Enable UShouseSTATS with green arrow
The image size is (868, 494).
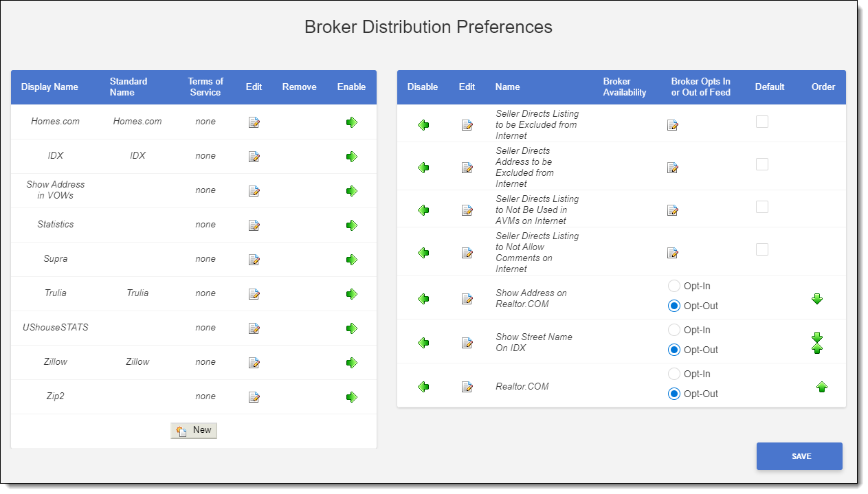tap(352, 328)
